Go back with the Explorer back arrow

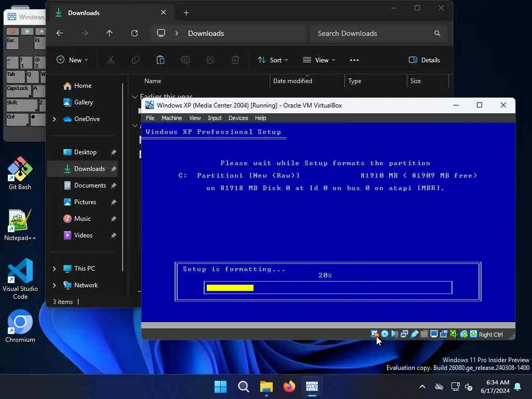coord(60,33)
